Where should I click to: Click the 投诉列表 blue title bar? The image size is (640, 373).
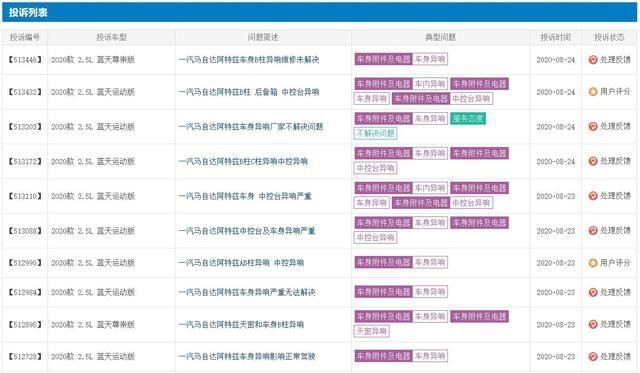(320, 12)
